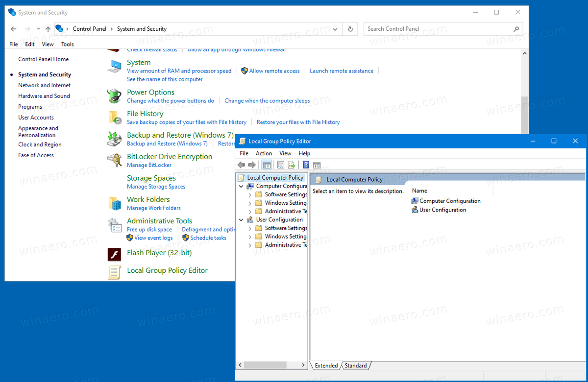Viewport: 588px width, 382px height.
Task: Open Change when the computer sleeps link
Action: [267, 101]
